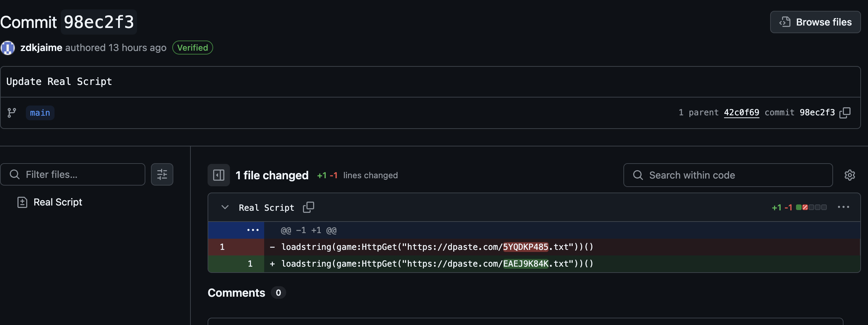Click the Verified signature badge
This screenshot has height=325, width=868.
coord(193,48)
